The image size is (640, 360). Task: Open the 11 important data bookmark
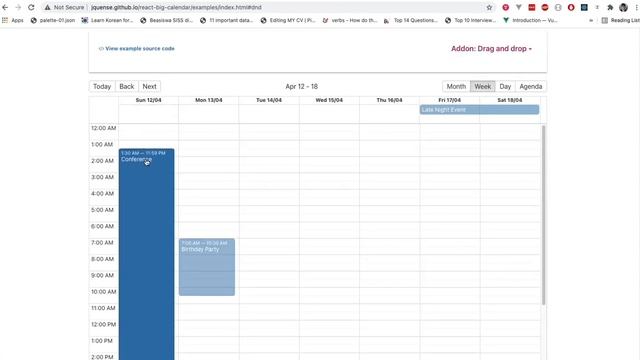pos(227,20)
